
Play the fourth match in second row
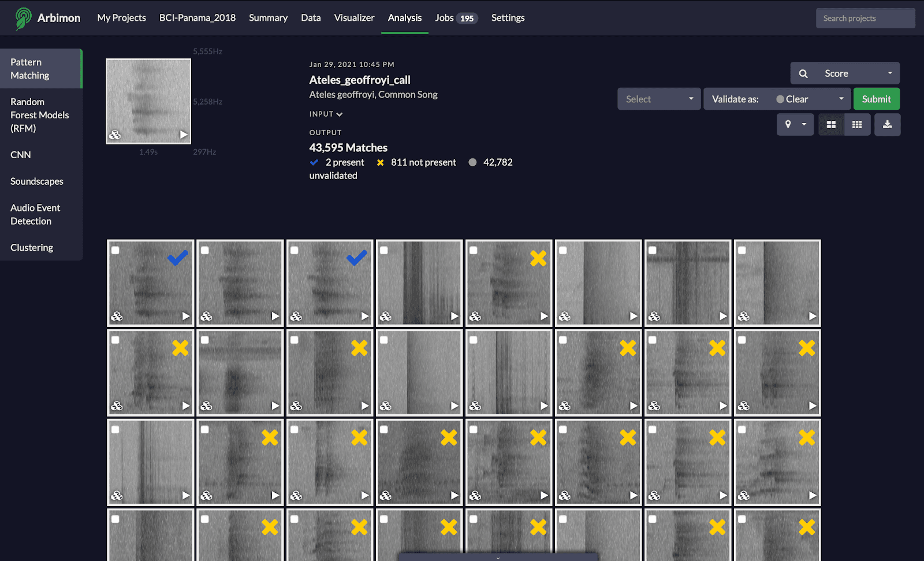454,406
